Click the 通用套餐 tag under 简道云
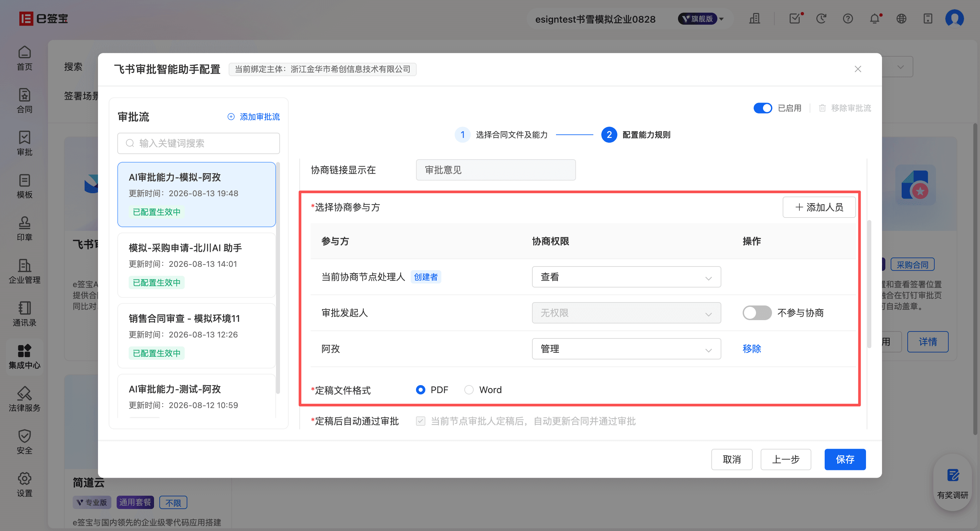 pyautogui.click(x=135, y=502)
